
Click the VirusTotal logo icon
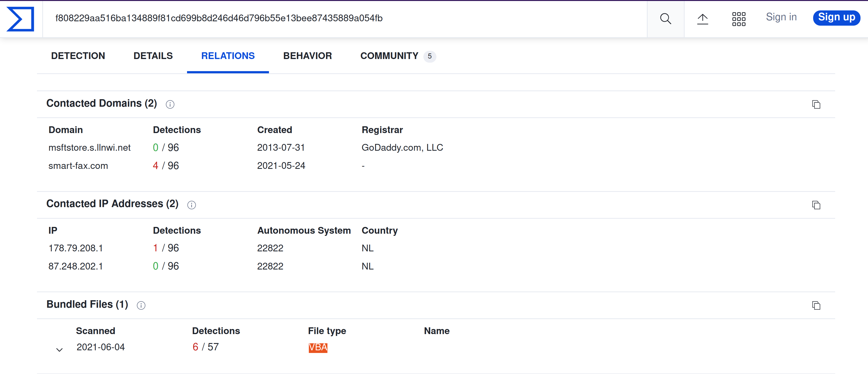tap(21, 19)
